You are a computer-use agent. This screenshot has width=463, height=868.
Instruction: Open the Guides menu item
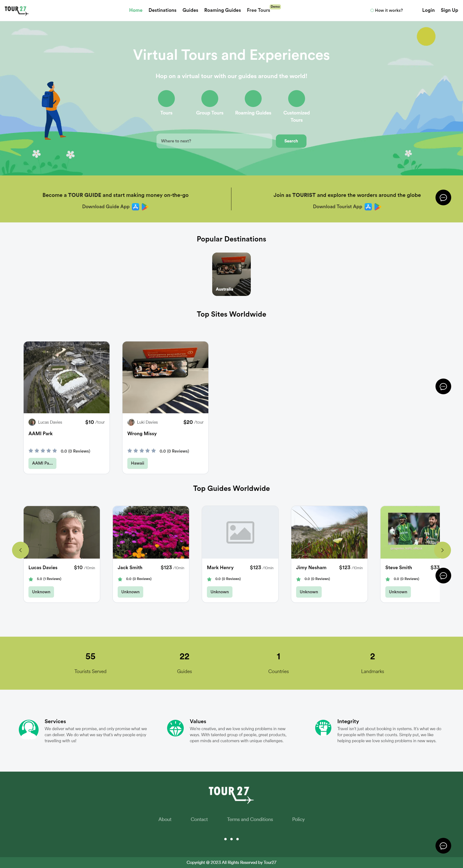click(x=190, y=10)
